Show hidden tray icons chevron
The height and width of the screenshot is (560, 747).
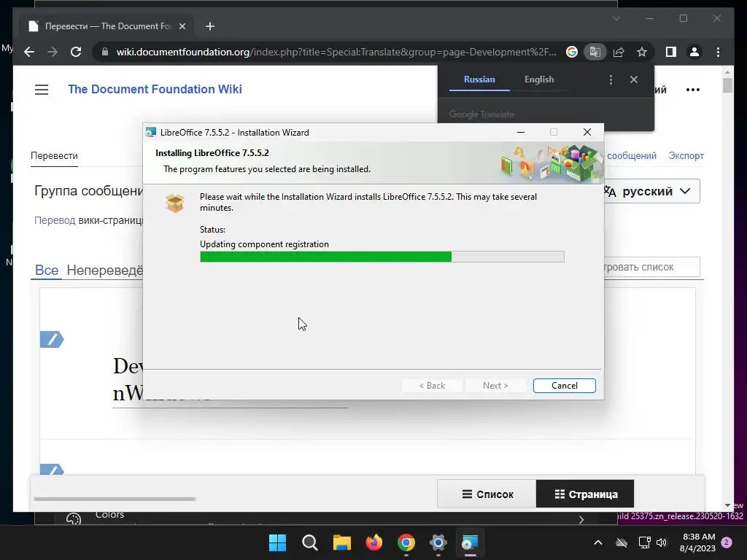598,542
